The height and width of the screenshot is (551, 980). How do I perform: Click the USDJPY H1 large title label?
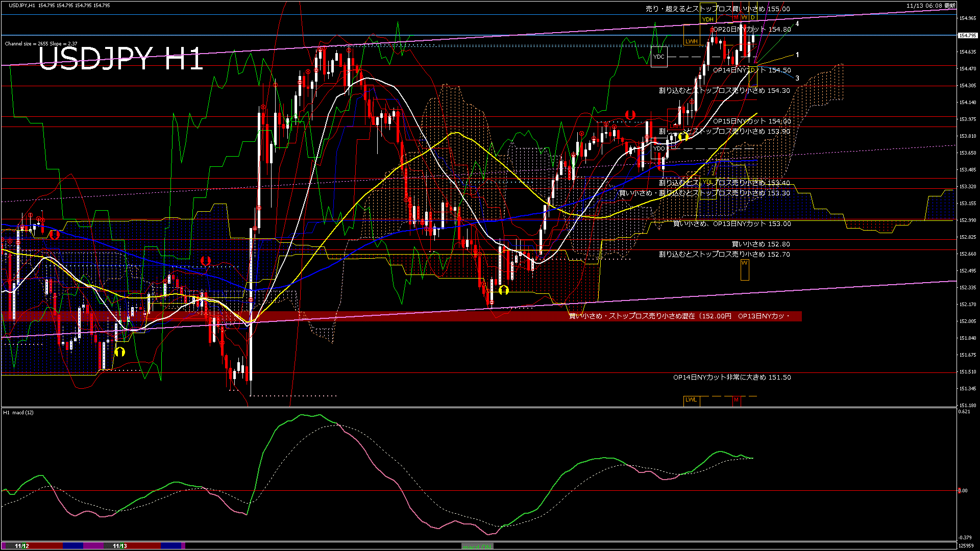(x=121, y=59)
